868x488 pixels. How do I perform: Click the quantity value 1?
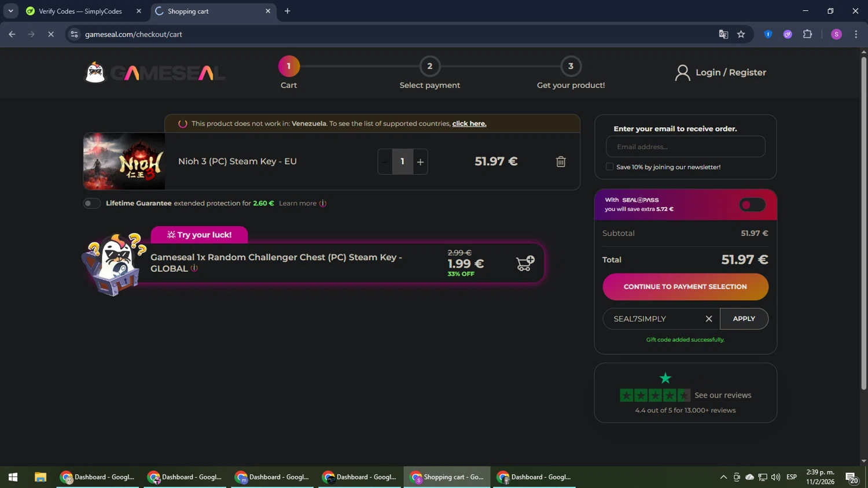point(403,162)
